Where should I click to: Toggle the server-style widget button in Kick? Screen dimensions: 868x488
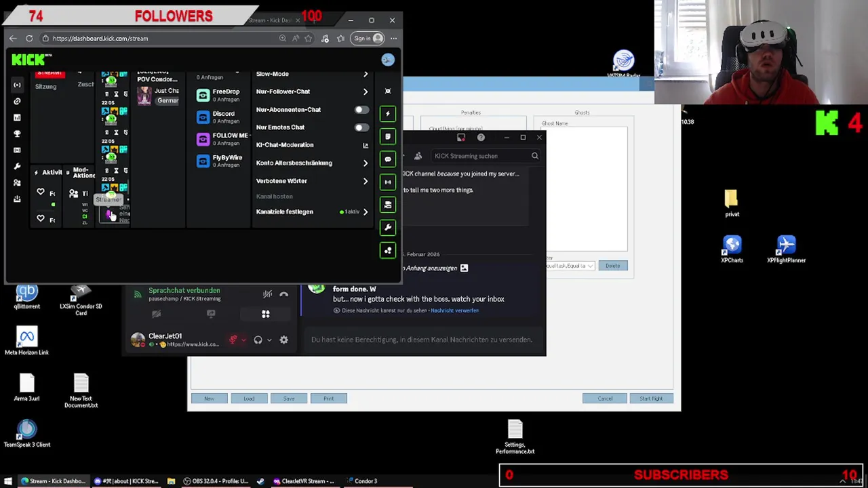[388, 205]
